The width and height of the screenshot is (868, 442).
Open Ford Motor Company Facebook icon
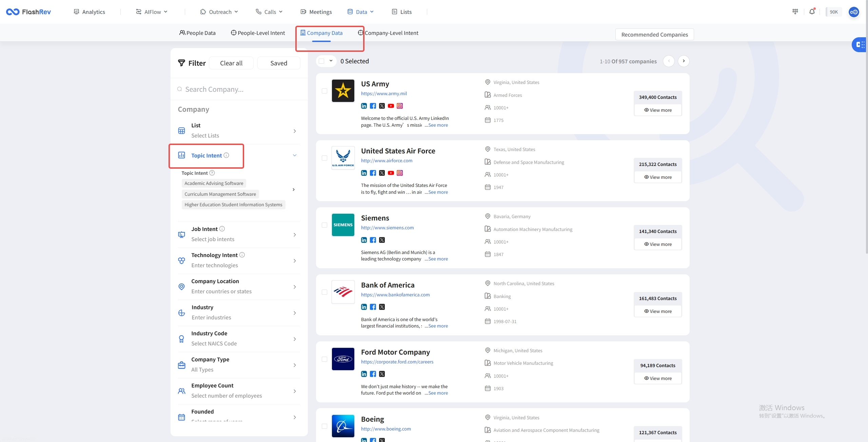pos(373,374)
